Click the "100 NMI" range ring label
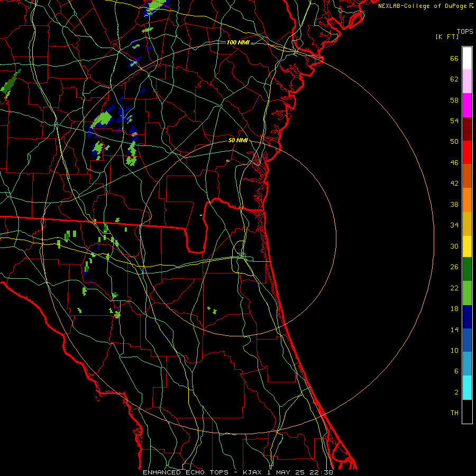The image size is (476, 476). pos(238,42)
